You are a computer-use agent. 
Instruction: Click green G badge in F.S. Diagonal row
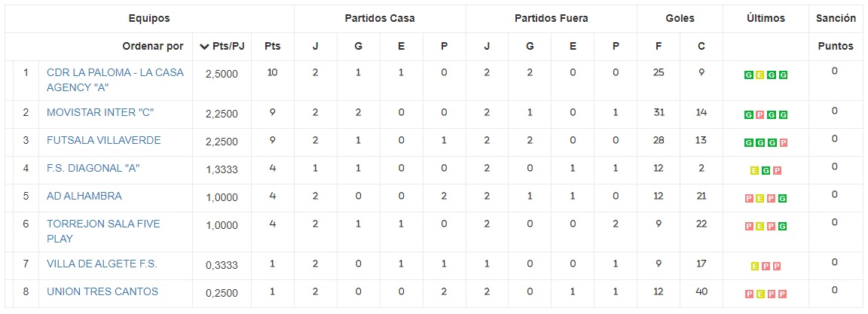[767, 170]
